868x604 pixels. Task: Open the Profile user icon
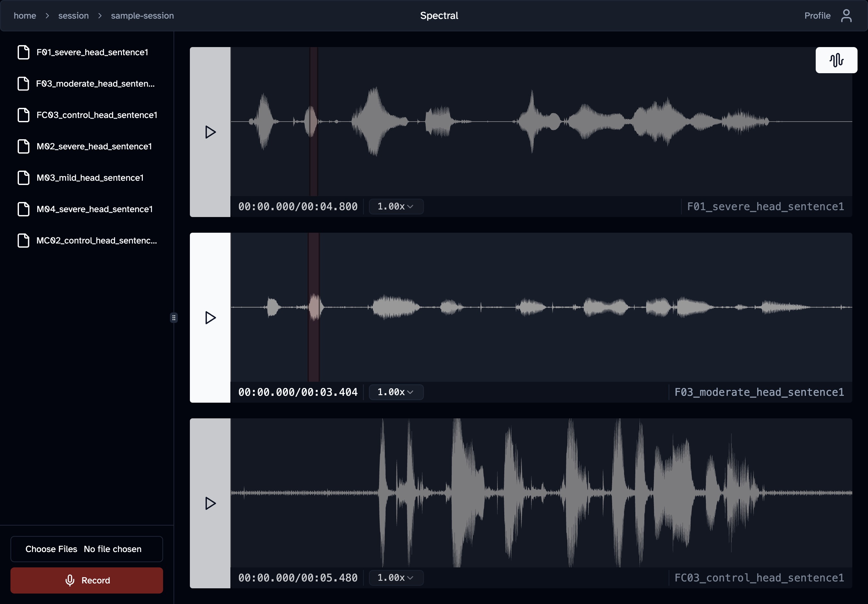pyautogui.click(x=846, y=16)
